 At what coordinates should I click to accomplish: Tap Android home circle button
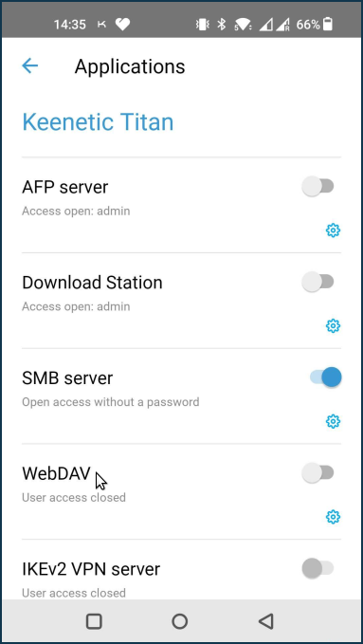tap(180, 621)
